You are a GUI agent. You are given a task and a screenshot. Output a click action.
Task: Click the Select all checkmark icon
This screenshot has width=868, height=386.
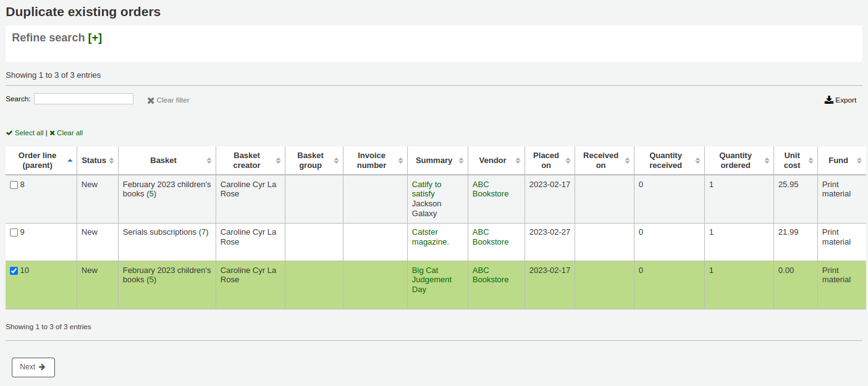click(9, 133)
